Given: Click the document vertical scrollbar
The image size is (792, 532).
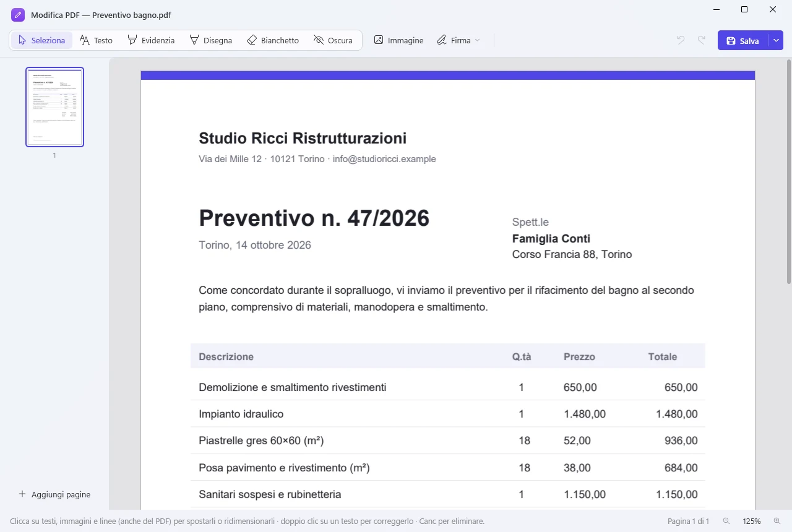Looking at the screenshot, I should pos(788,171).
